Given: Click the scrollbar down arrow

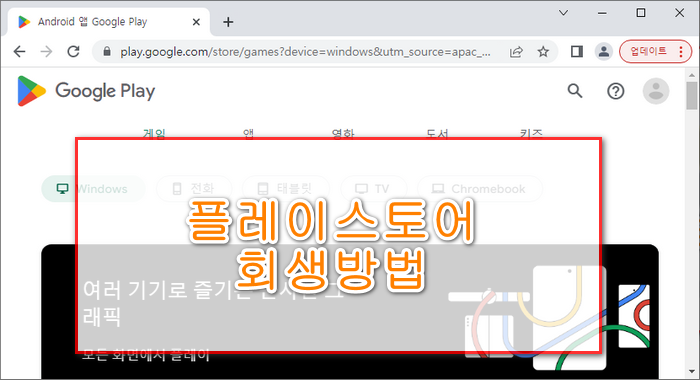Looking at the screenshot, I should (x=692, y=372).
